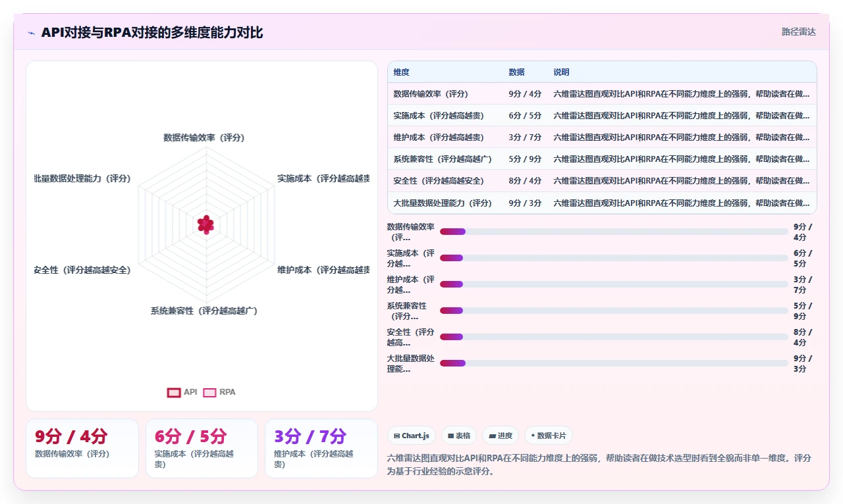Click the 5分 / 9分 table cell
843x504 pixels.
(x=525, y=159)
